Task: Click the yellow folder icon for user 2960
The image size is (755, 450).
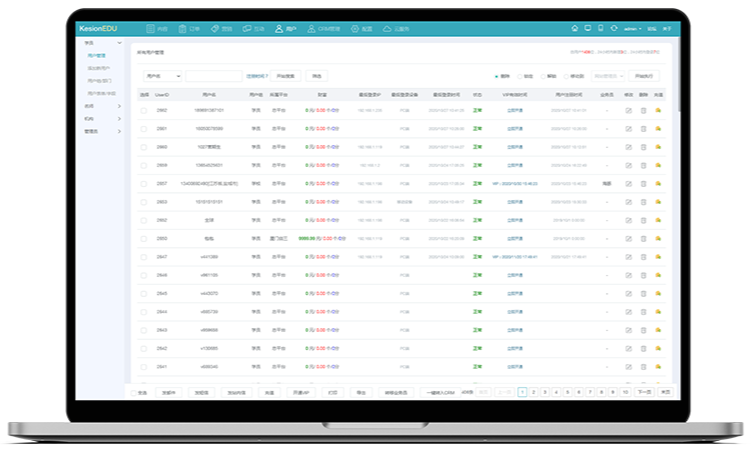Action: click(x=659, y=147)
